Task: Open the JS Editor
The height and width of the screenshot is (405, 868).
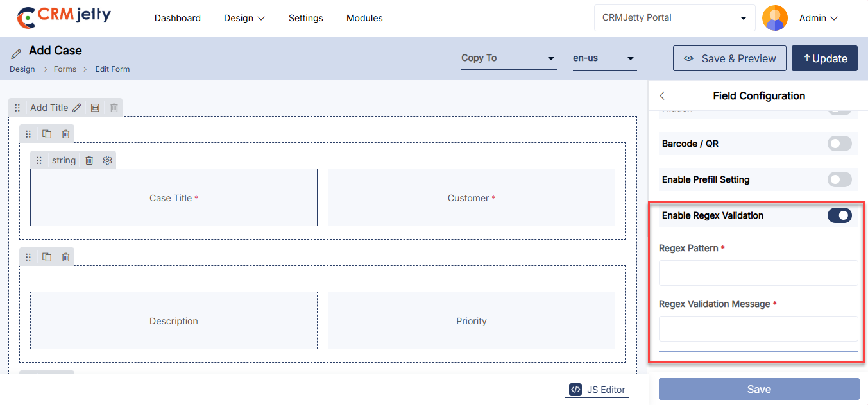Action: click(597, 389)
